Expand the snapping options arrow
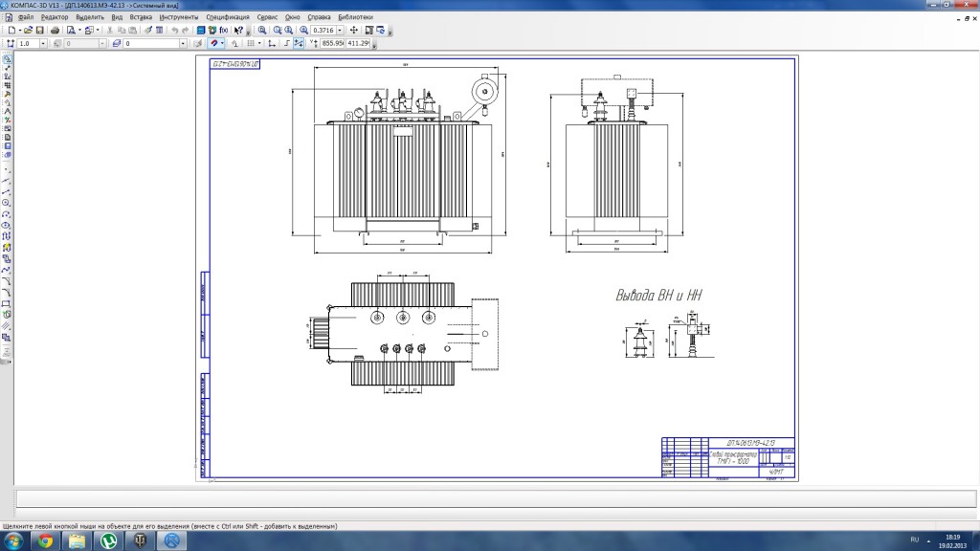The width and height of the screenshot is (980, 551). coord(222,43)
